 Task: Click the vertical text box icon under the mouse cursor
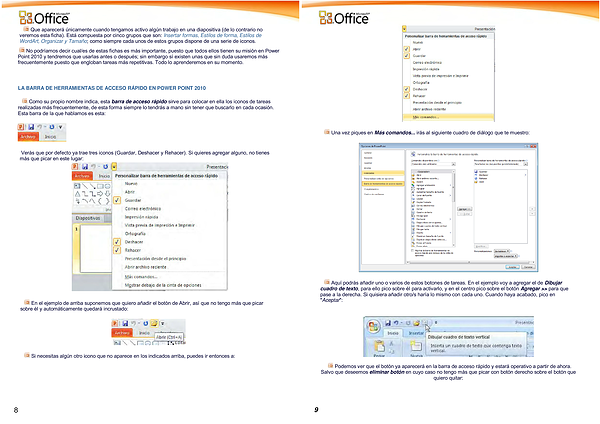[x=425, y=323]
